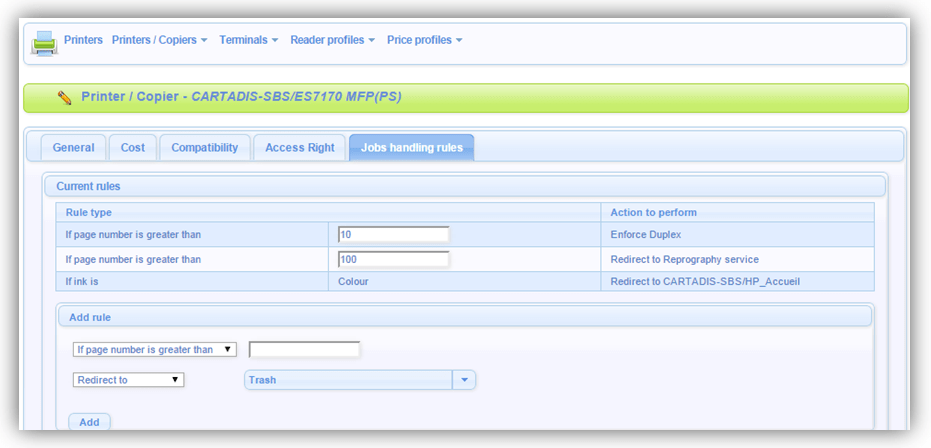931x448 pixels.
Task: Select the Jobs handling rules tab
Action: point(411,147)
